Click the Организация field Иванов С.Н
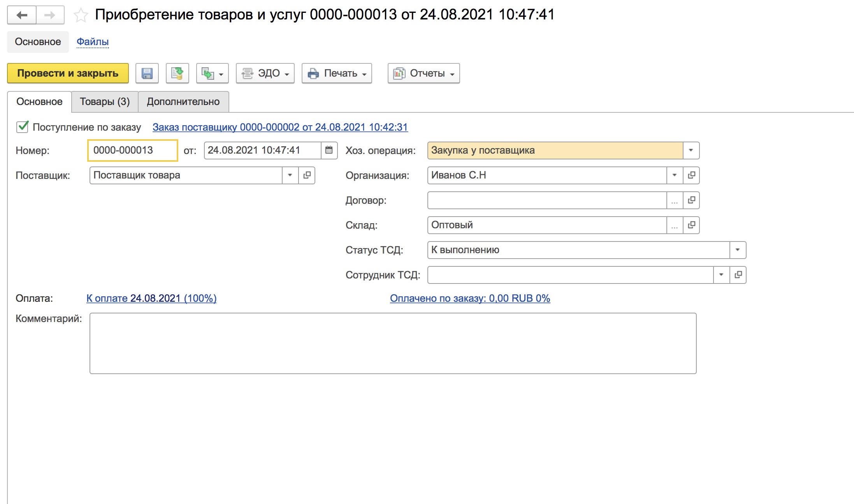 coord(547,175)
